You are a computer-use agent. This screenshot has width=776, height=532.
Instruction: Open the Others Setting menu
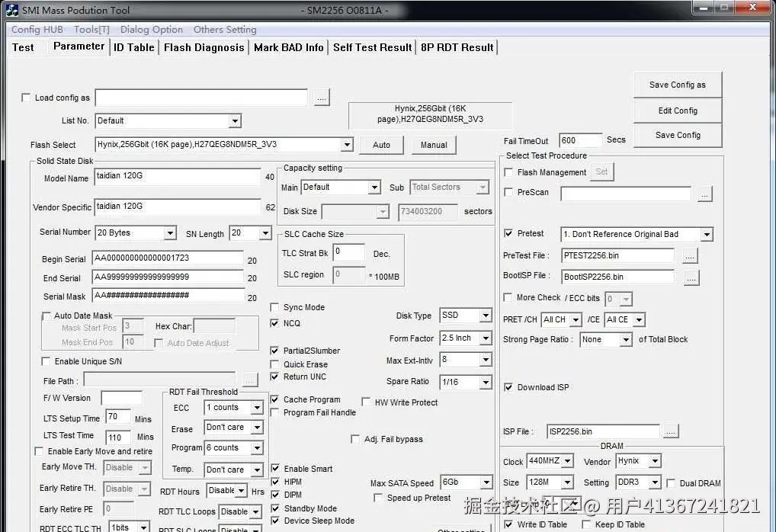coord(225,29)
